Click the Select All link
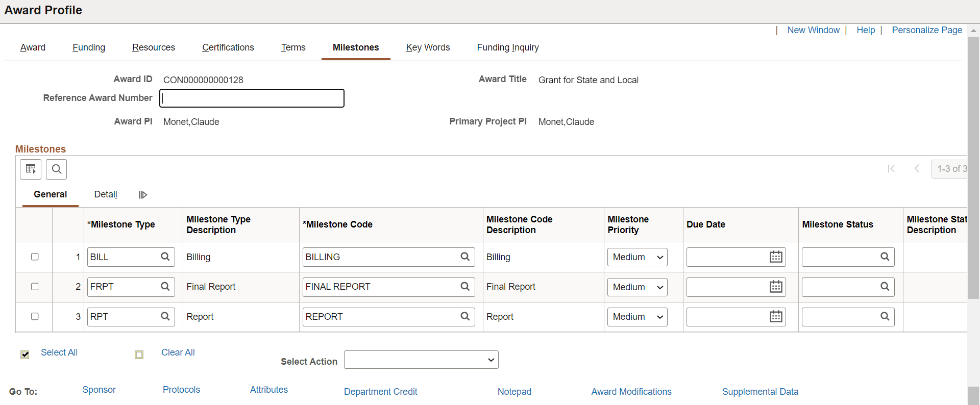Screen dimensions: 980x405 coord(59,352)
